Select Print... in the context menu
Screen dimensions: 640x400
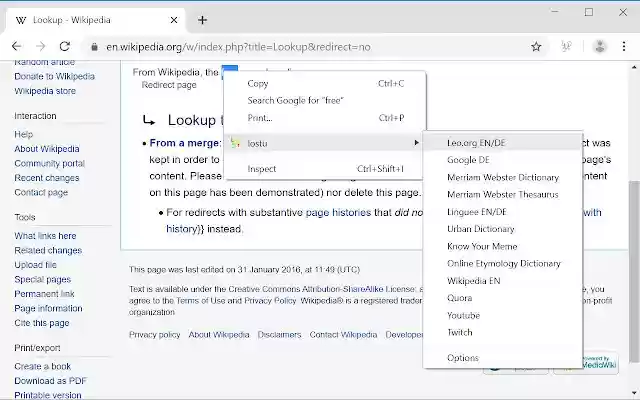point(325,118)
